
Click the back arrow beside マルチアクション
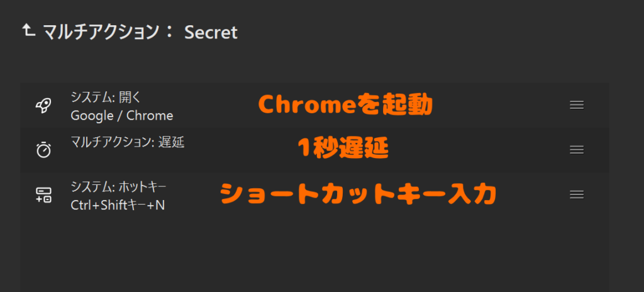pyautogui.click(x=28, y=31)
